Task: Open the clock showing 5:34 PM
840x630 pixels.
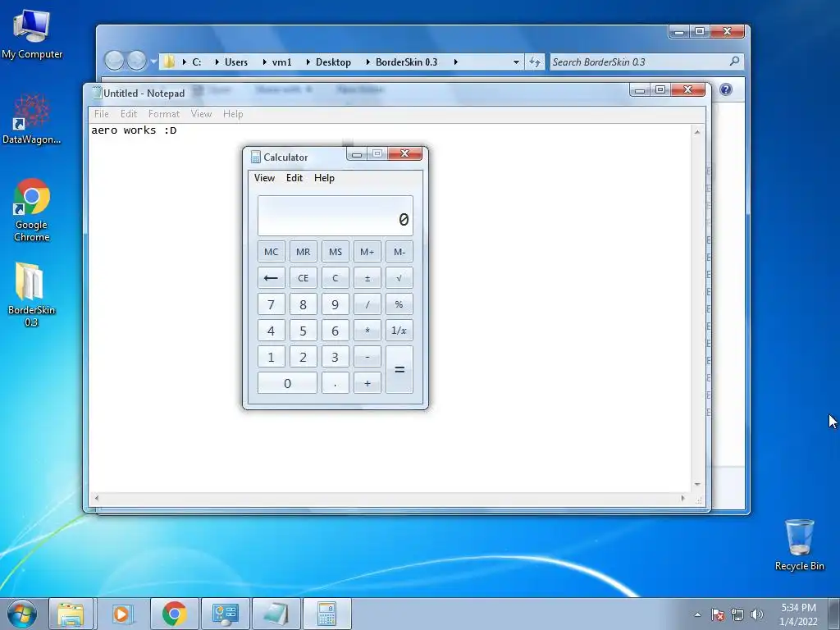Action: point(798,614)
